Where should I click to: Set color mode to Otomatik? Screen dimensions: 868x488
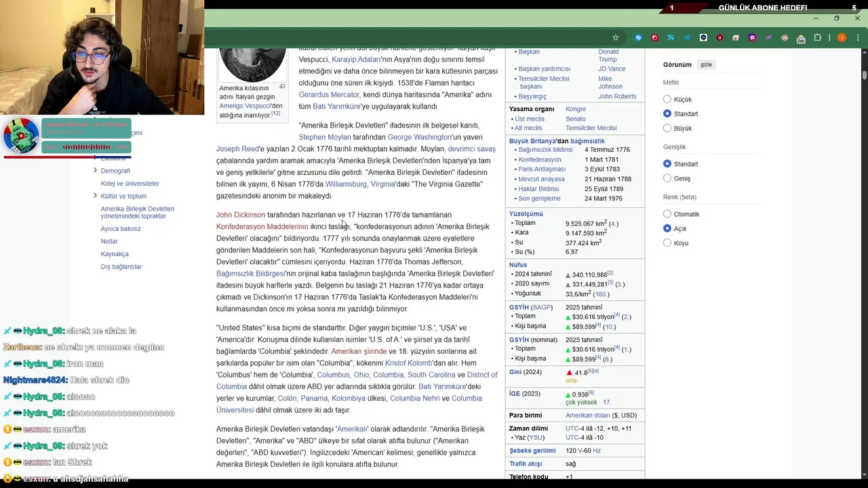667,214
